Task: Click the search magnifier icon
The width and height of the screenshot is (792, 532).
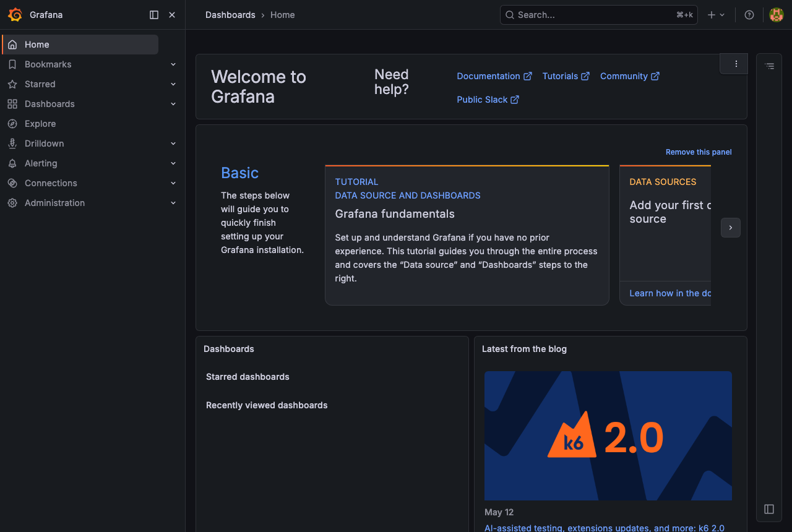Action: click(x=510, y=15)
